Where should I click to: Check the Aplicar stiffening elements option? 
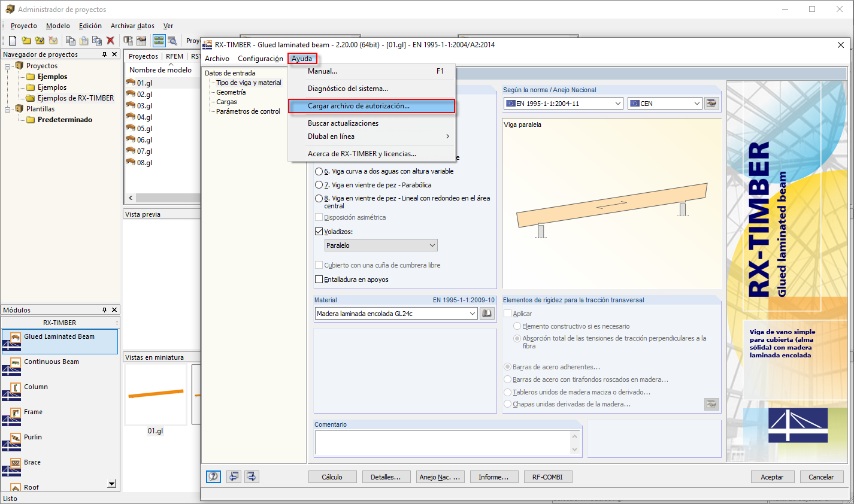508,313
